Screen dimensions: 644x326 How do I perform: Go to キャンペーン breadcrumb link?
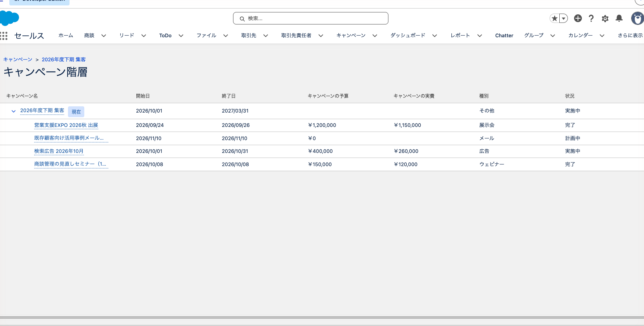[x=18, y=59]
